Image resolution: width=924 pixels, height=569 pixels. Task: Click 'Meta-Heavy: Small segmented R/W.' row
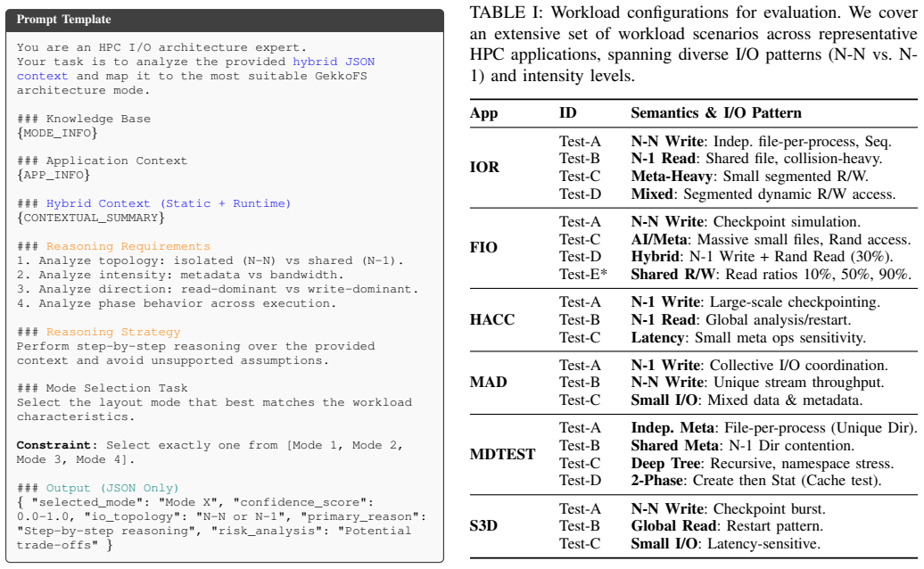point(749,177)
